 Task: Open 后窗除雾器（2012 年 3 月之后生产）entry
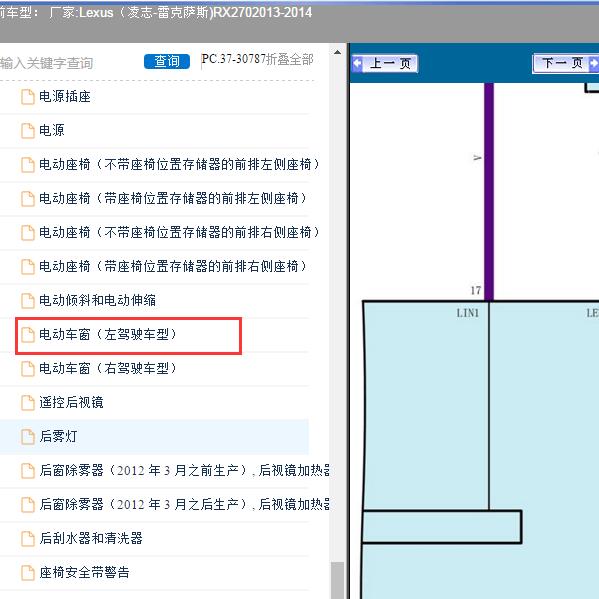point(185,504)
